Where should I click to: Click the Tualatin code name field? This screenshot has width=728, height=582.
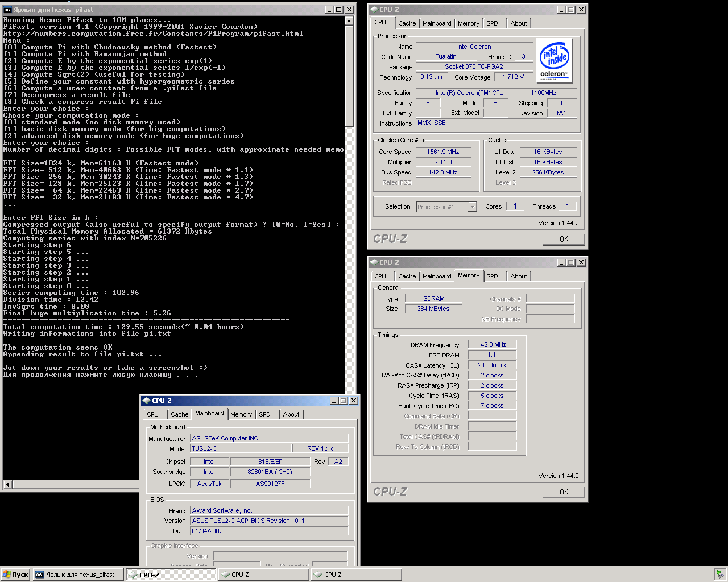(x=446, y=56)
